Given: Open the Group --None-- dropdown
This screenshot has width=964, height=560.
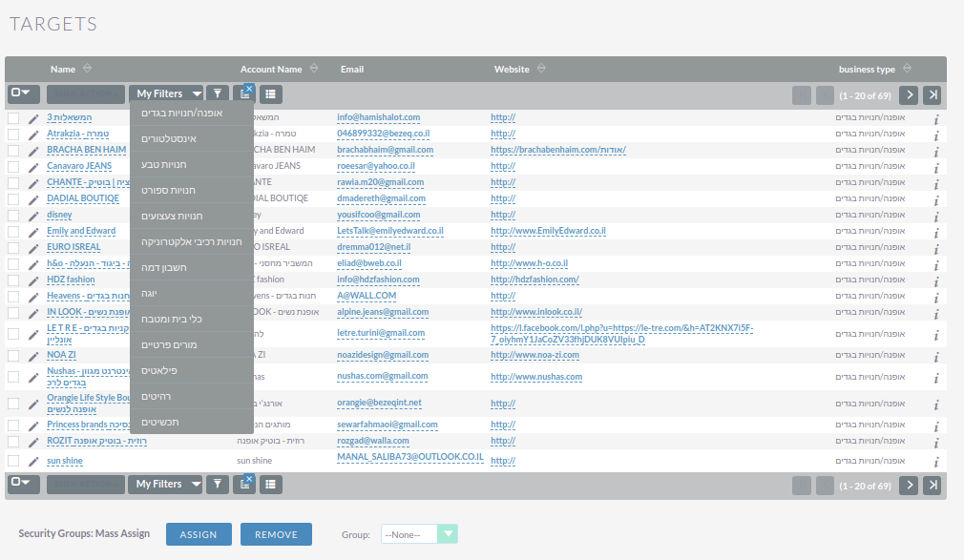Looking at the screenshot, I should click(x=419, y=534).
